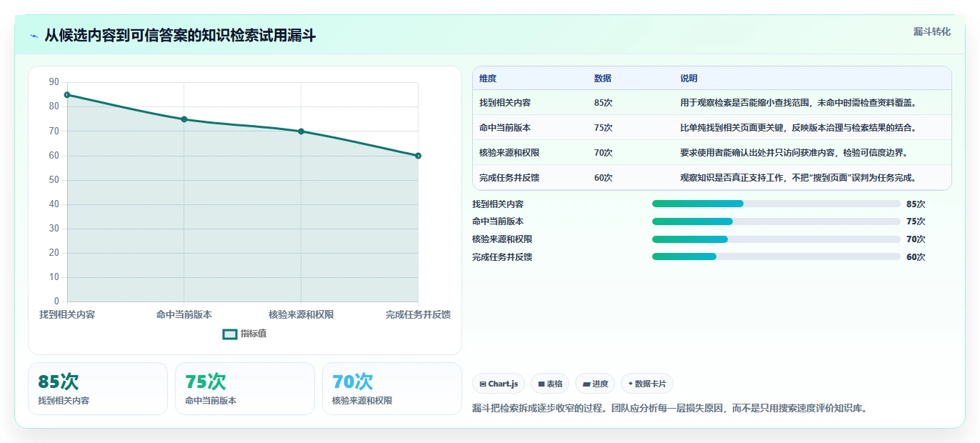Click the y-axis tick label 50
980x443 pixels.
pos(54,180)
